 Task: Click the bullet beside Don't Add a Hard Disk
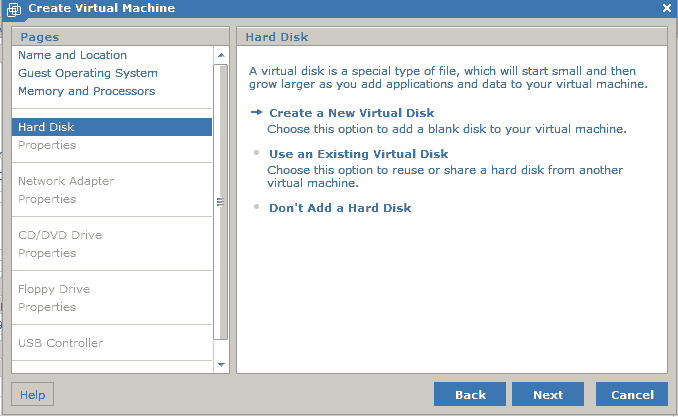point(256,207)
